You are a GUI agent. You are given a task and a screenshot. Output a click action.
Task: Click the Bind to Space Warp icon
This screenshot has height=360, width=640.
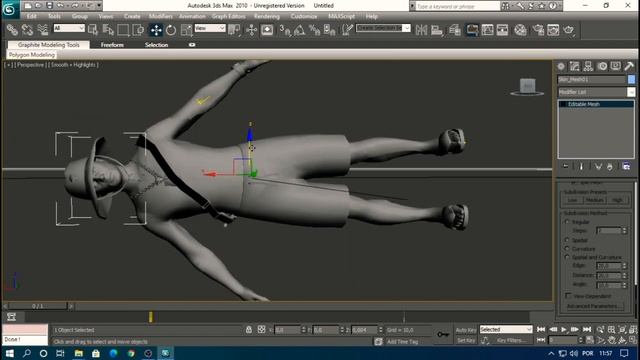(43, 30)
